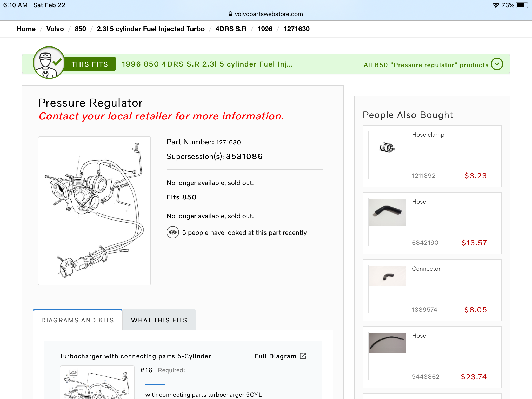The image size is (532, 399).
Task: Select Diagrams and Kits tab
Action: (x=77, y=320)
